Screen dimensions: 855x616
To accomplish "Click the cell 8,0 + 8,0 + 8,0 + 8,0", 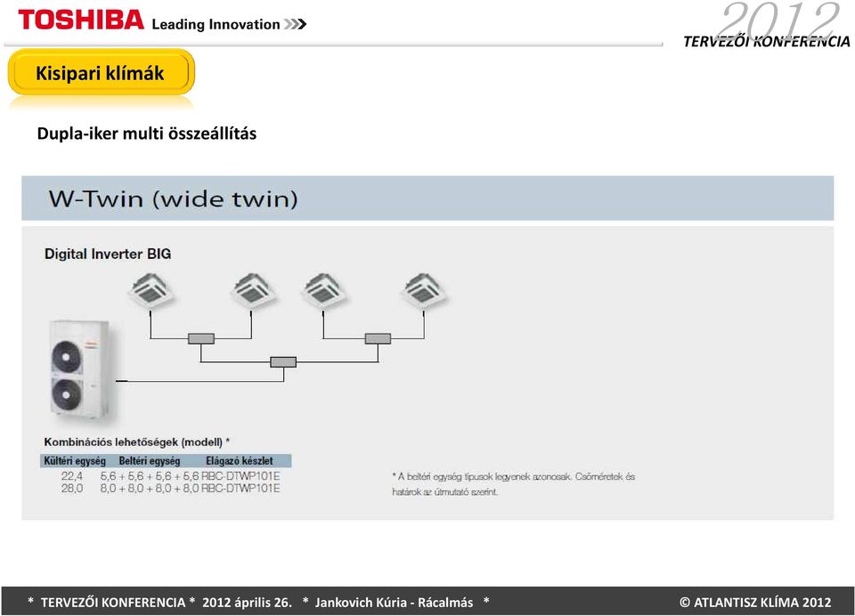I will click(150, 489).
